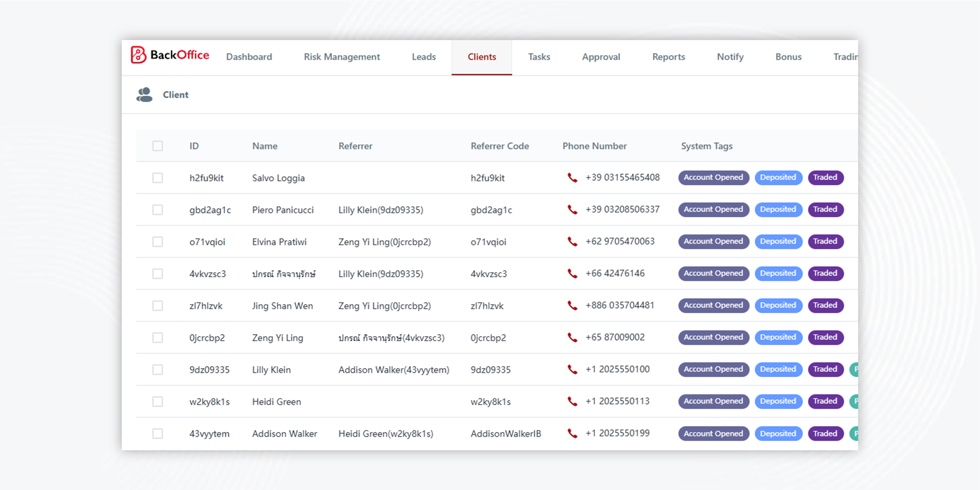Toggle the select-all checkbox in header
This screenshot has height=490, width=980.
pos(157,146)
